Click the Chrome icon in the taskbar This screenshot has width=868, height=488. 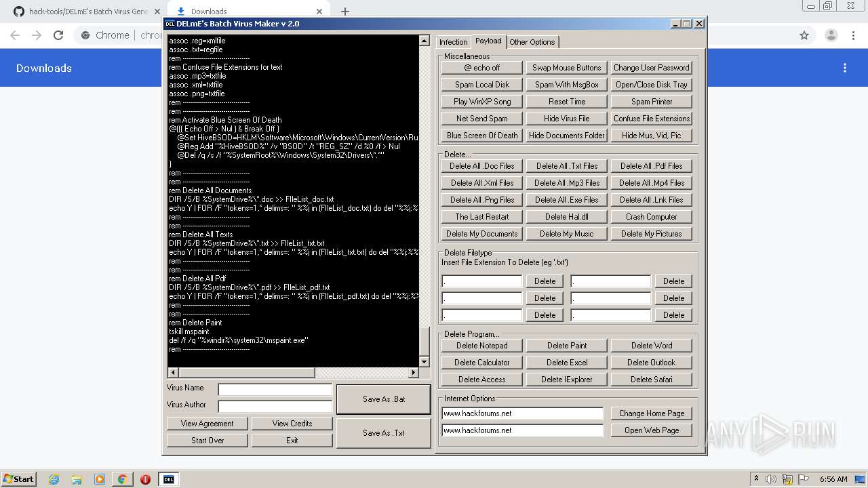point(122,479)
